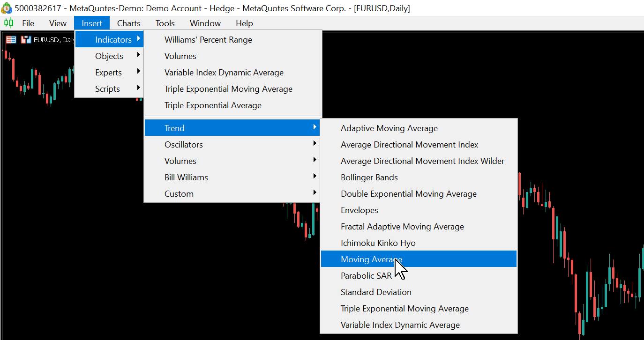644x340 pixels.
Task: Click the MetaTrader app icon in title bar
Action: pos(7,8)
